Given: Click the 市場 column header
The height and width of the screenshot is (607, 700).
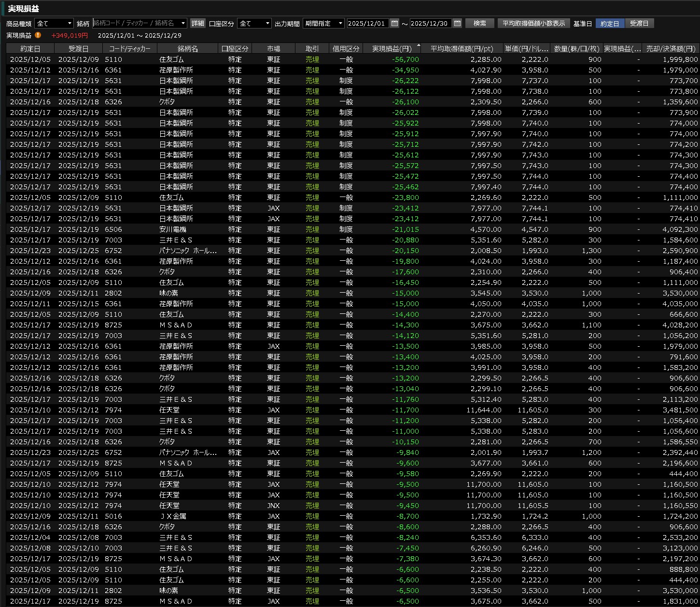Looking at the screenshot, I should tap(273, 49).
